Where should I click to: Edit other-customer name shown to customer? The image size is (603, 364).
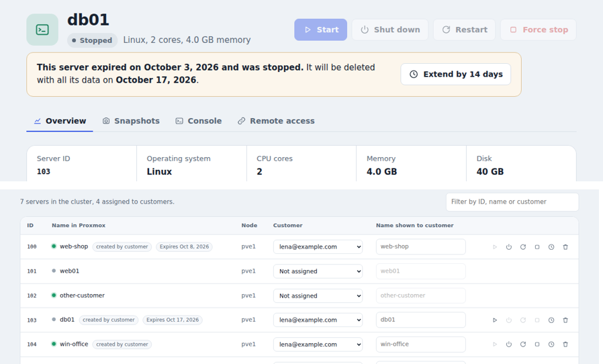[x=421, y=295]
